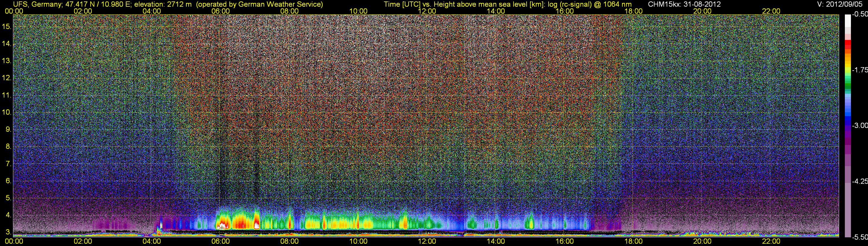Click the height axis label '11.'
This screenshot has width=868, height=246.
pyautogui.click(x=6, y=95)
